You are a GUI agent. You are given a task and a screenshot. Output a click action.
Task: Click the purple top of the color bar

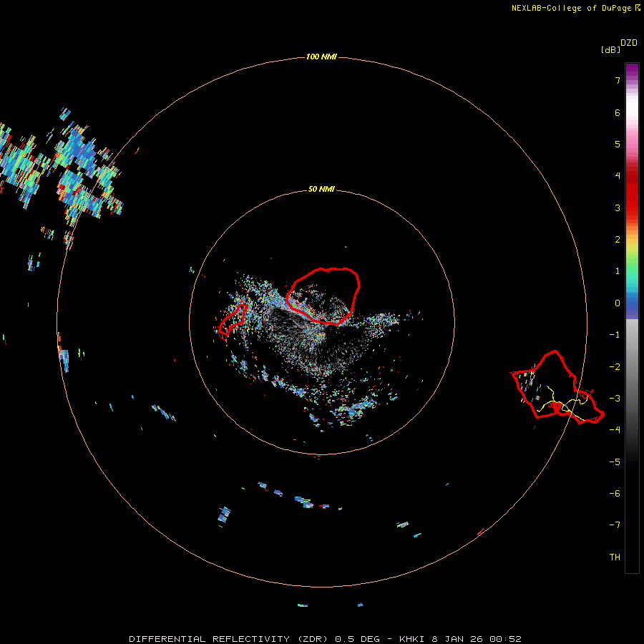click(632, 71)
